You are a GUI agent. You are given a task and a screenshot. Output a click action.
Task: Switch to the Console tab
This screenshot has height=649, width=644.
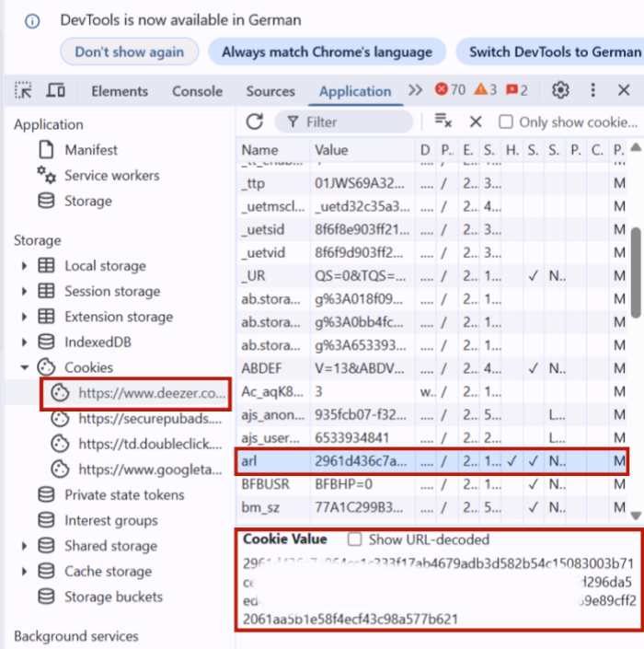[x=197, y=91]
